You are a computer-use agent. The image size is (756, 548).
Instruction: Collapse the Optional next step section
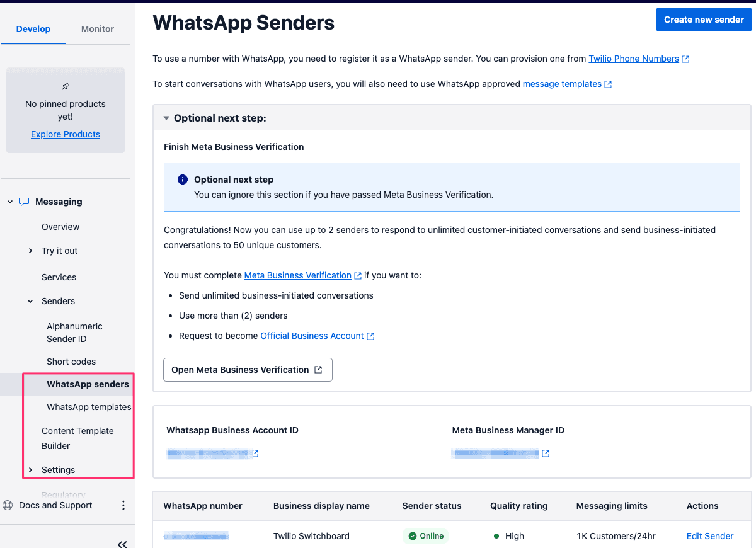coord(166,118)
